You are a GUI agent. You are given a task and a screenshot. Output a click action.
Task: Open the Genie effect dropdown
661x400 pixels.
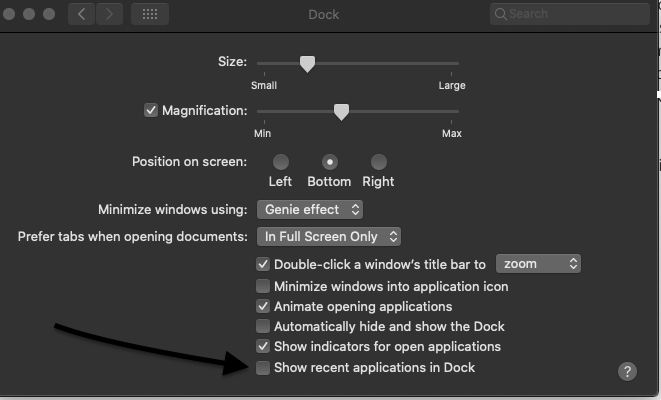[x=310, y=210]
